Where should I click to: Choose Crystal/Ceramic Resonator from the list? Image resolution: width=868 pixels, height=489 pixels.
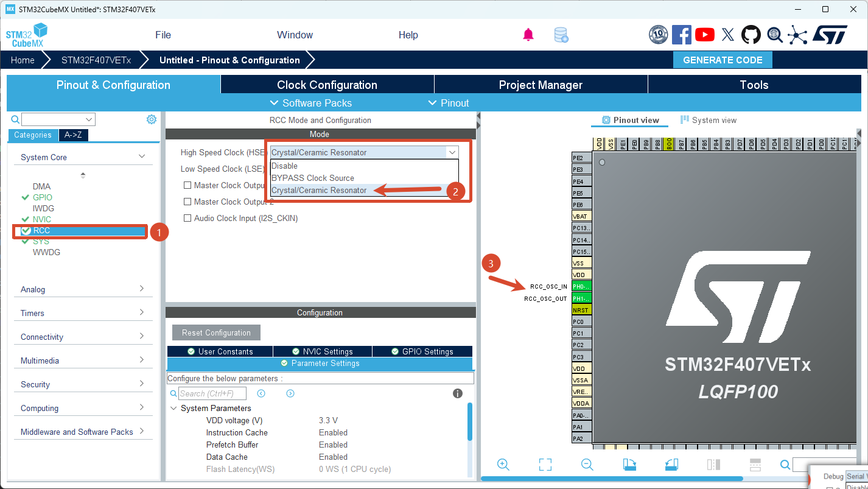[364, 190]
